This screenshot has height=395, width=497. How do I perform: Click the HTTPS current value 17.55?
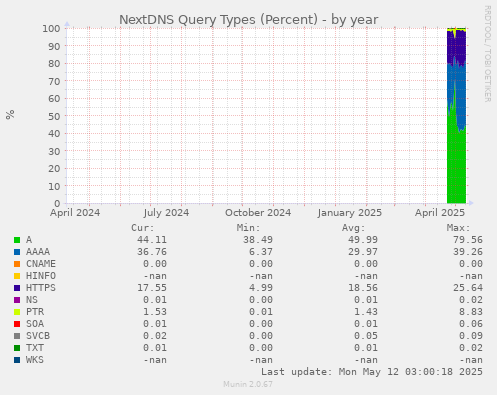click(152, 288)
